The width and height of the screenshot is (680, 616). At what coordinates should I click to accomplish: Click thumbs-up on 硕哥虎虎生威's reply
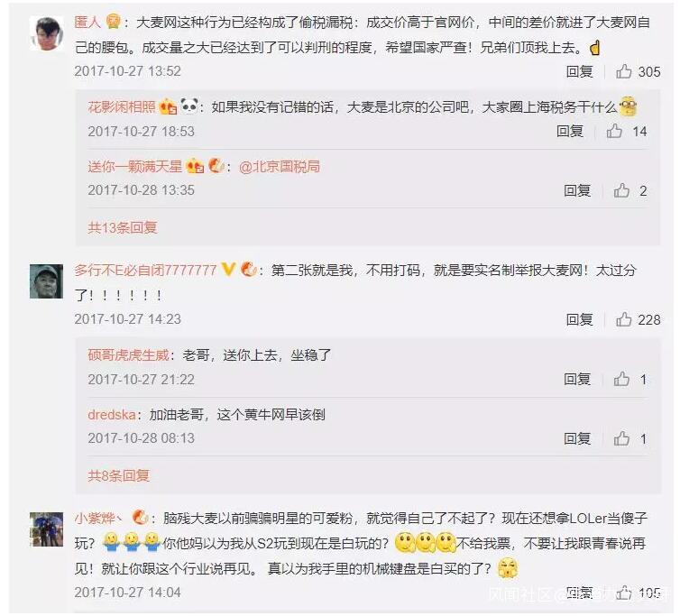tap(621, 379)
